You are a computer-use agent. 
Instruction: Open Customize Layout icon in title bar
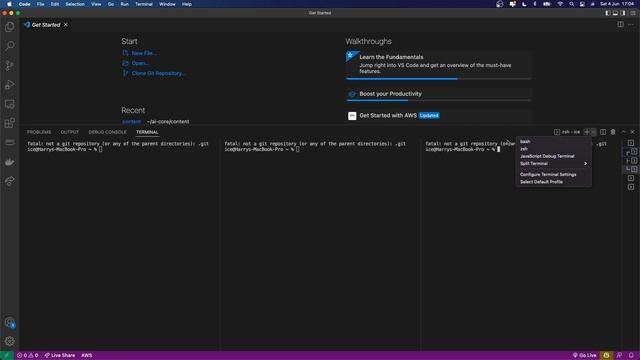click(633, 13)
